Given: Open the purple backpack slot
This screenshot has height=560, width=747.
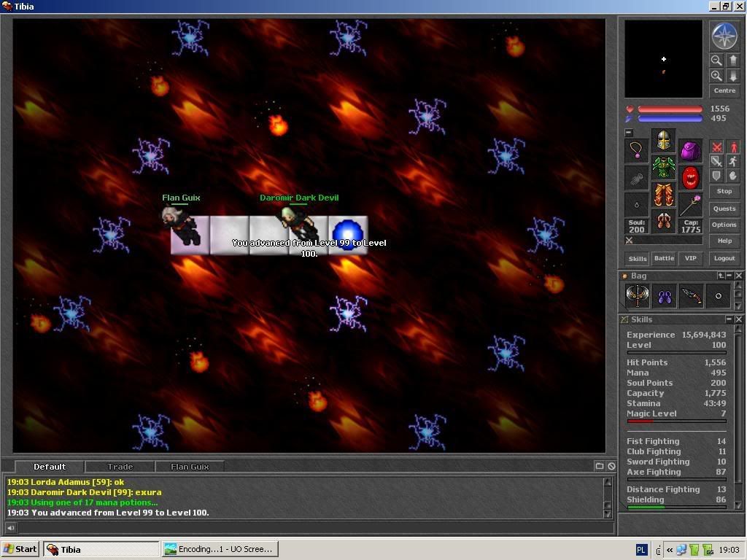Looking at the screenshot, I should tap(690, 151).
